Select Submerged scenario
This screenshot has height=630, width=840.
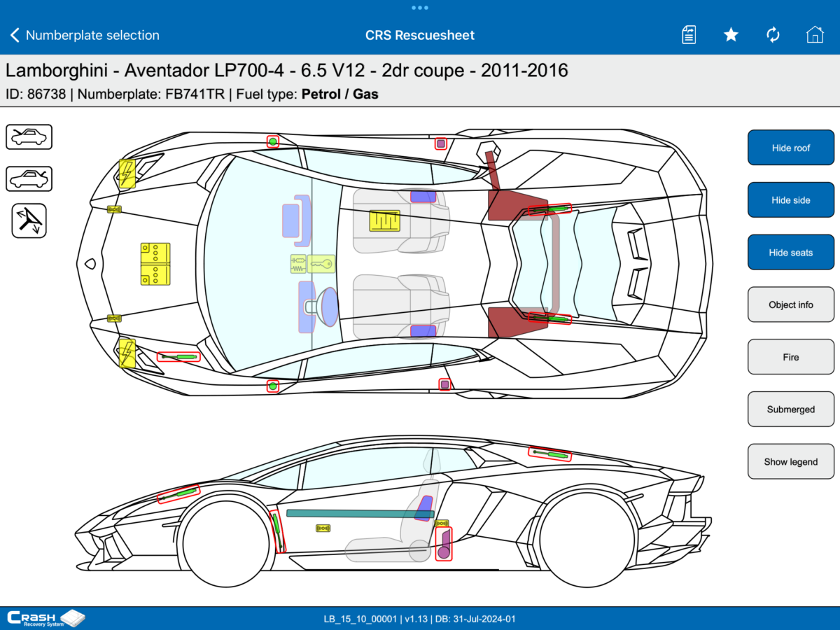click(x=791, y=409)
